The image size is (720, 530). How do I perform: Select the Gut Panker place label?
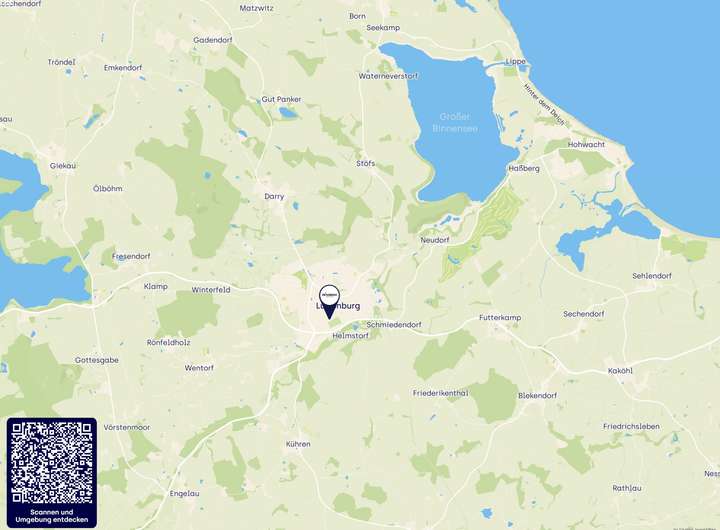[x=281, y=99]
